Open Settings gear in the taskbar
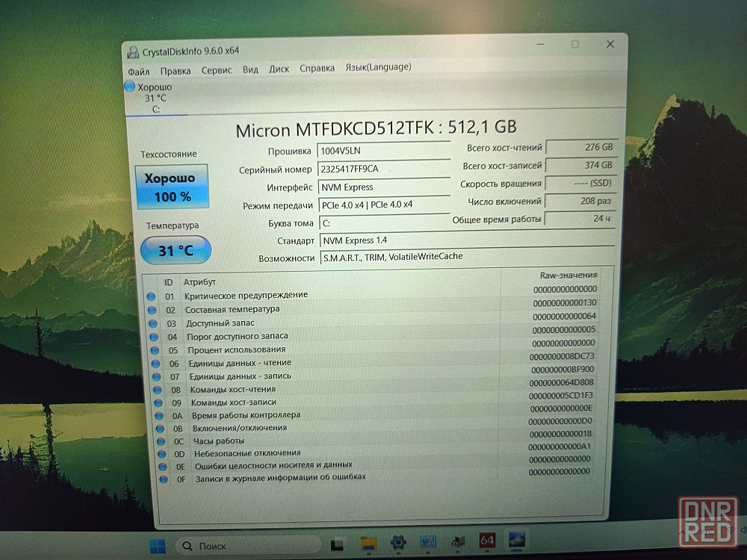The image size is (747, 560). [x=398, y=542]
